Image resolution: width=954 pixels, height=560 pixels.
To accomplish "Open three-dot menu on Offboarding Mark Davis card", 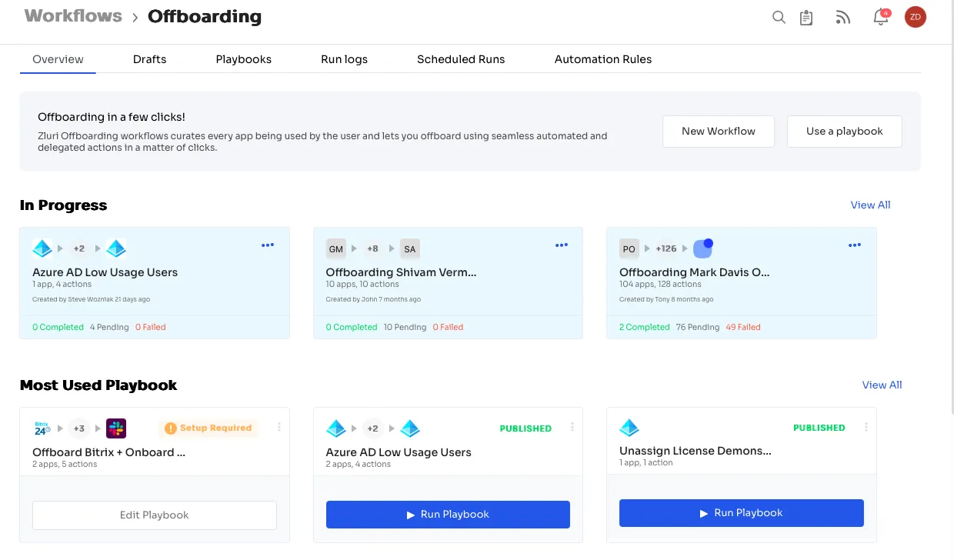I will coord(855,245).
